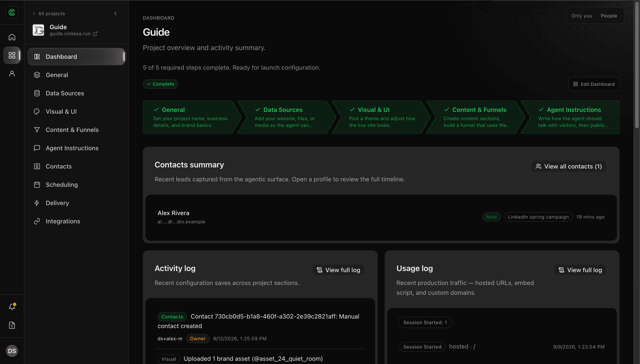Viewport: 640px width, 364px height.
Task: Open General in sidebar
Action: [x=76, y=75]
